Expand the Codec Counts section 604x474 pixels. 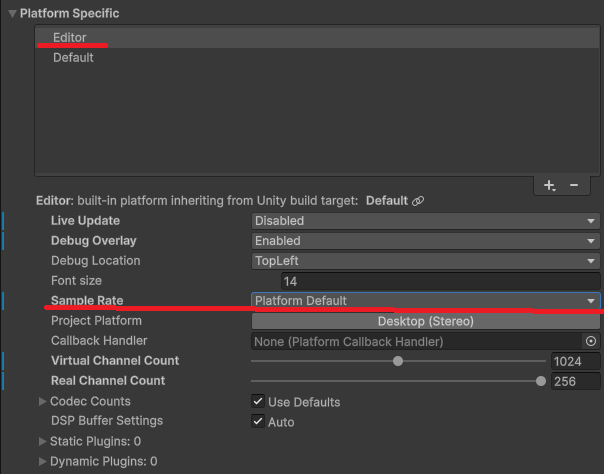[42, 401]
